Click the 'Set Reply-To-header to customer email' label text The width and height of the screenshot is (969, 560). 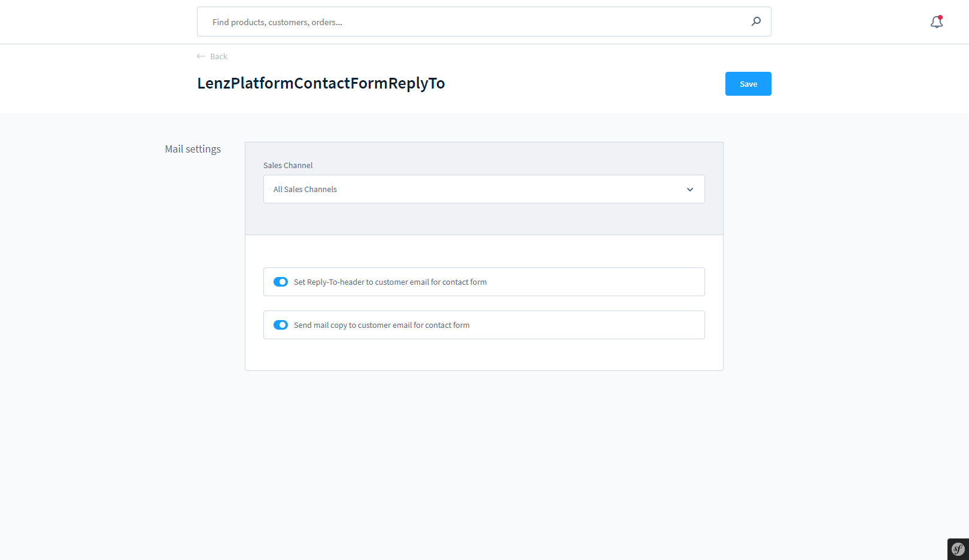pyautogui.click(x=390, y=282)
